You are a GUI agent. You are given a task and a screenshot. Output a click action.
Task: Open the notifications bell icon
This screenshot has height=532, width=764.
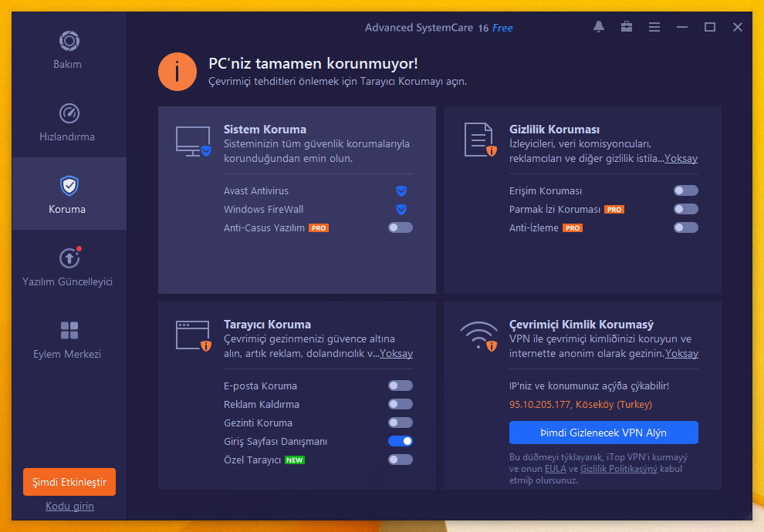(599, 27)
